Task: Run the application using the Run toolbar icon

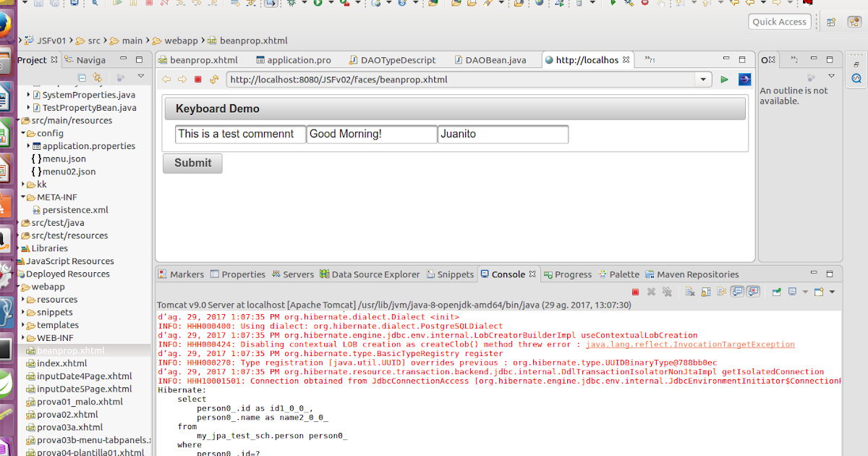Action: click(318, 5)
